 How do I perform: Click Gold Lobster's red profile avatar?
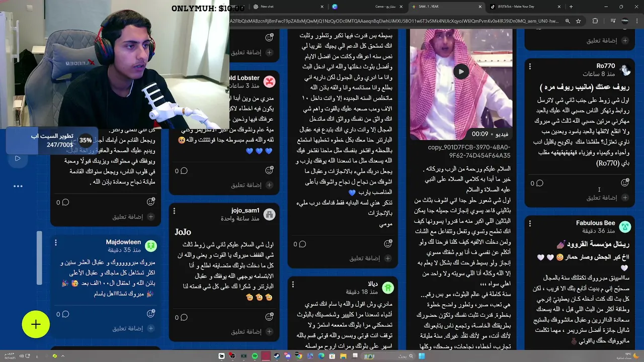coord(269,81)
